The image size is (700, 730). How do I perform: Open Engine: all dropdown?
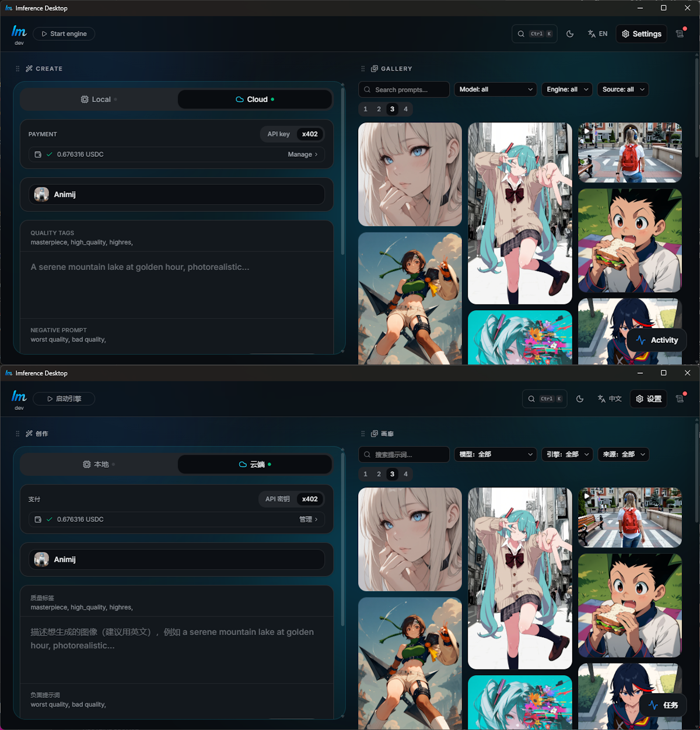[566, 90]
